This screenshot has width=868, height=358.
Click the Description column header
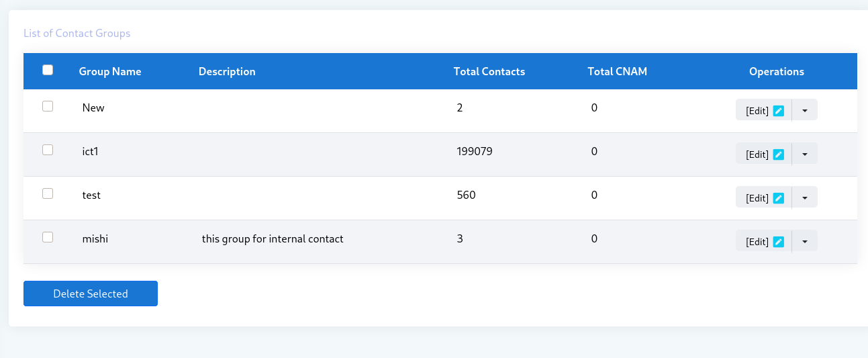[227, 71]
